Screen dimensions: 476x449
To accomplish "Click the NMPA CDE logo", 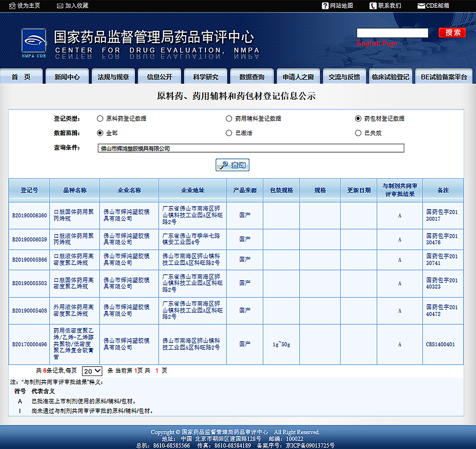I will [x=34, y=41].
